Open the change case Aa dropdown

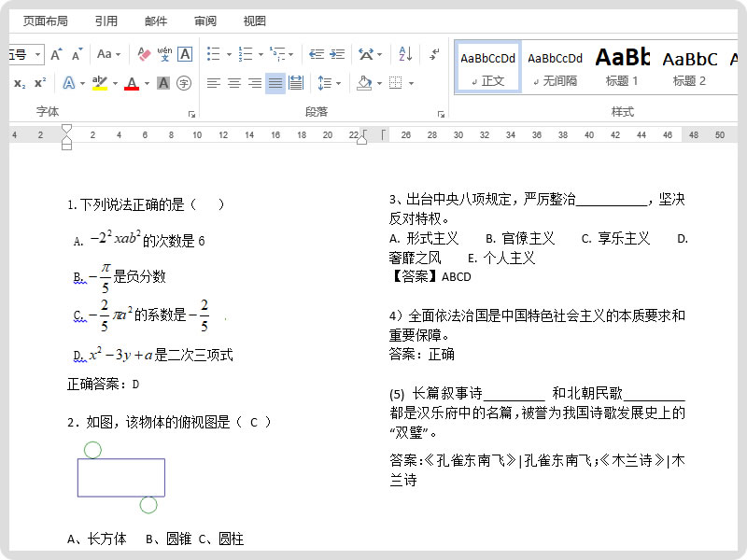[x=108, y=54]
